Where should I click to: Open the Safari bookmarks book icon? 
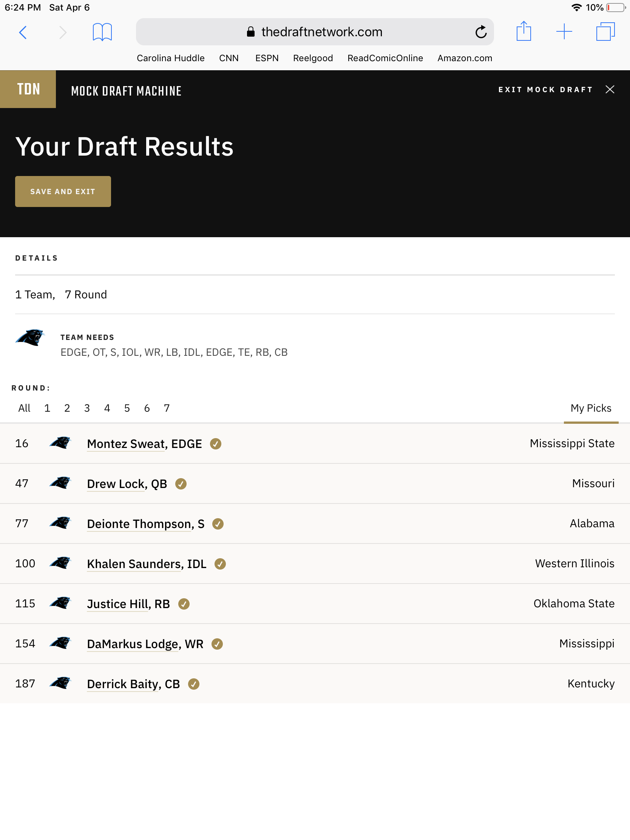(x=102, y=32)
